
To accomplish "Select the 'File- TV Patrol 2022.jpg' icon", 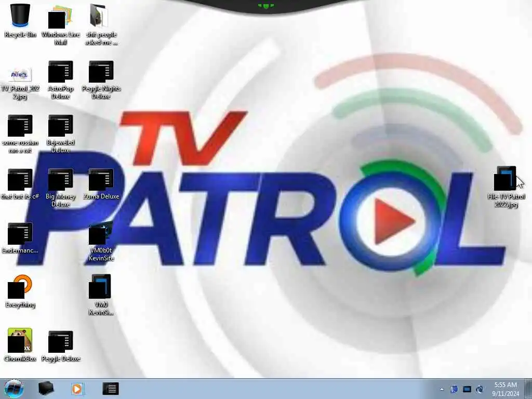I will point(506,187).
